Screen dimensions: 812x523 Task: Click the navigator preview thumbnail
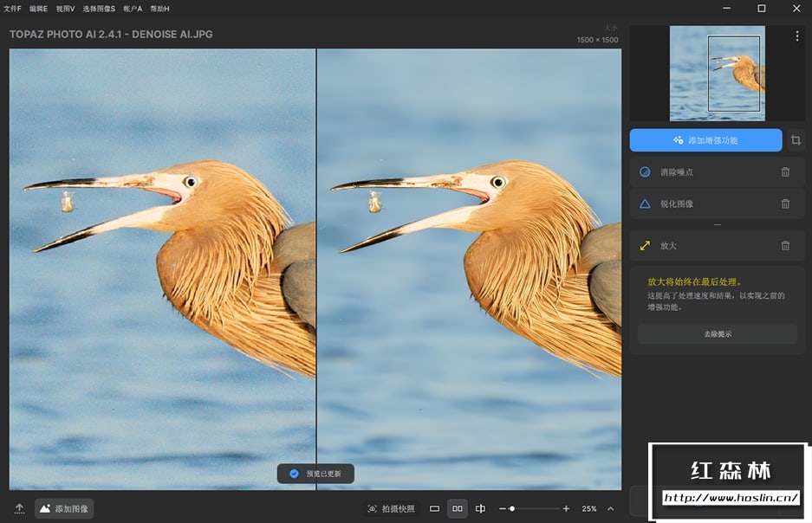click(717, 74)
